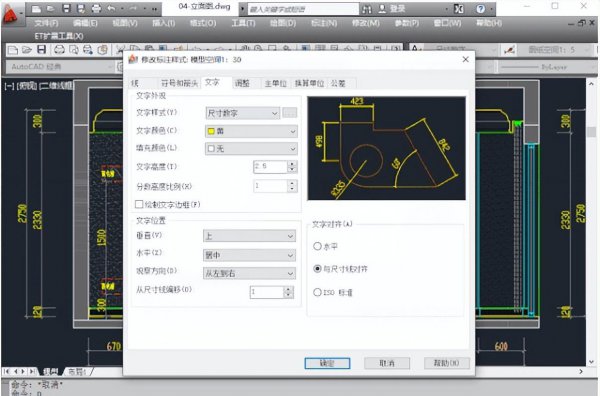The width and height of the screenshot is (600, 396).
Task: Click Save in the quick access toolbar
Action: click(66, 8)
